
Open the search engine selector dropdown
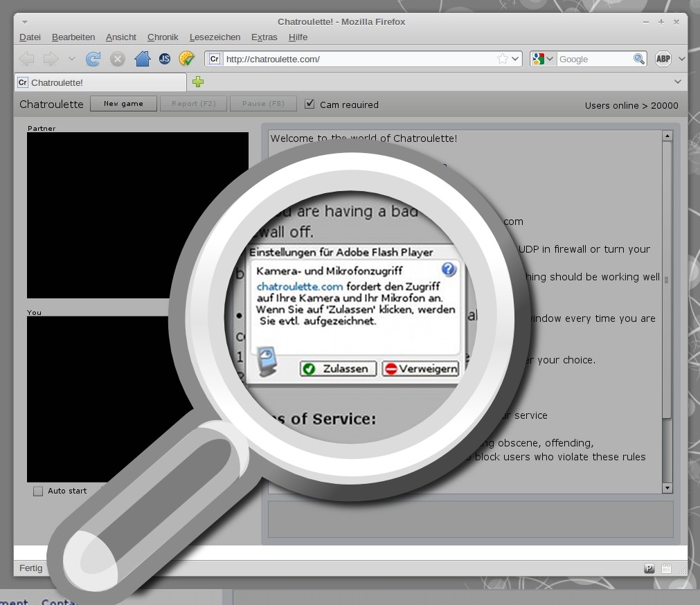click(543, 59)
